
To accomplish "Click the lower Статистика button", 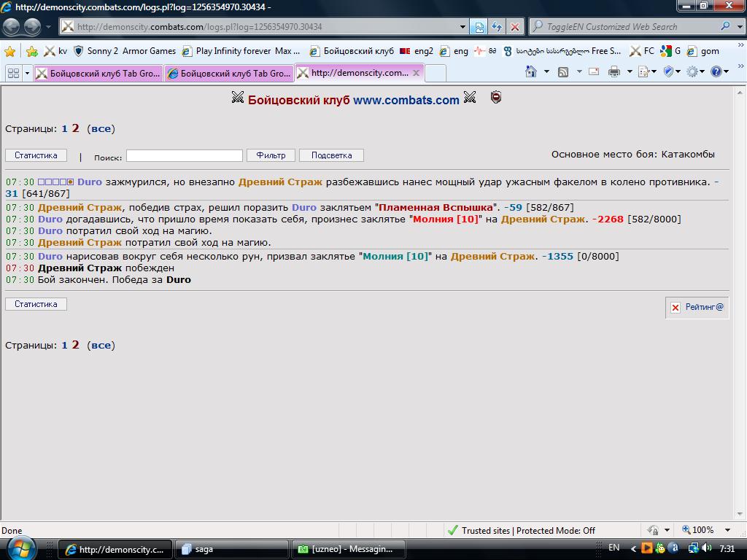I will click(36, 304).
